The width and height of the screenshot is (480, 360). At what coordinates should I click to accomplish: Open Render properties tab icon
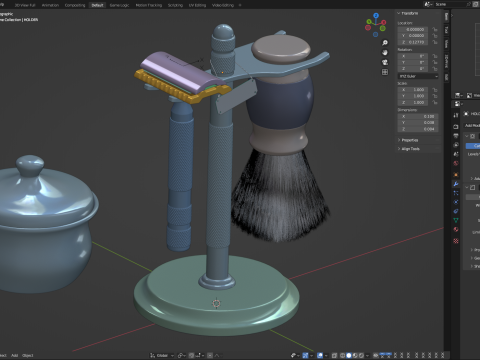tap(456, 127)
